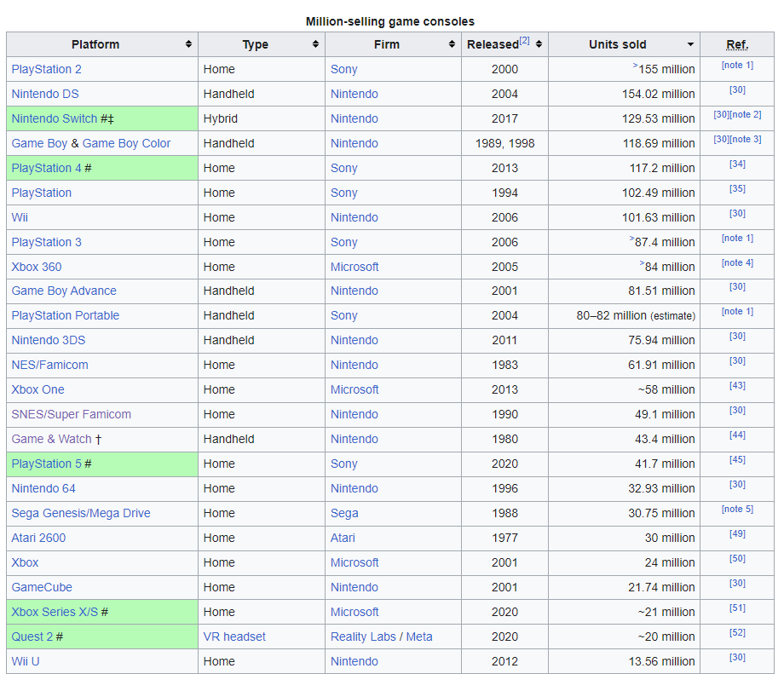The image size is (784, 674).
Task: Open [note 1] reference in PlayStation 2 row
Action: tap(737, 65)
